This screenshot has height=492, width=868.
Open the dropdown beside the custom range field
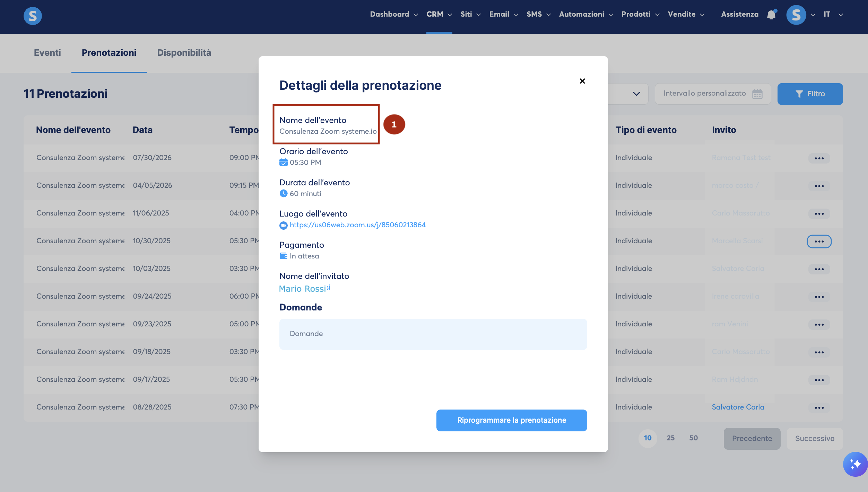click(636, 94)
